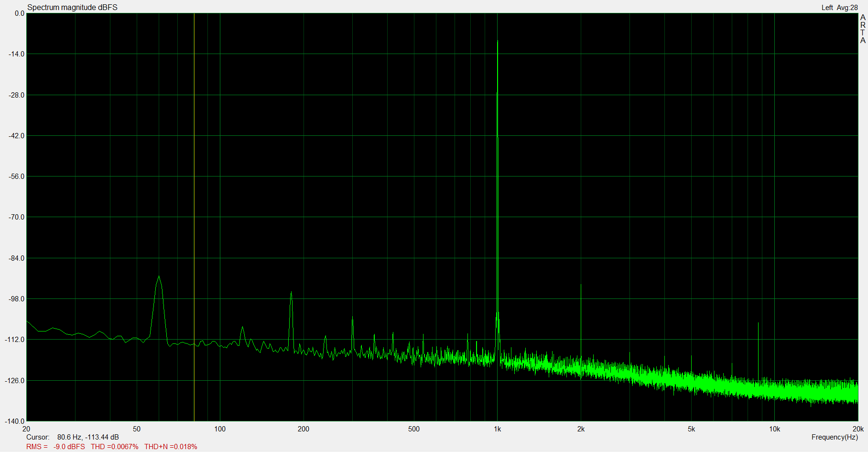This screenshot has width=868, height=452.
Task: Click the vertical ARTA label
Action: [x=863, y=29]
